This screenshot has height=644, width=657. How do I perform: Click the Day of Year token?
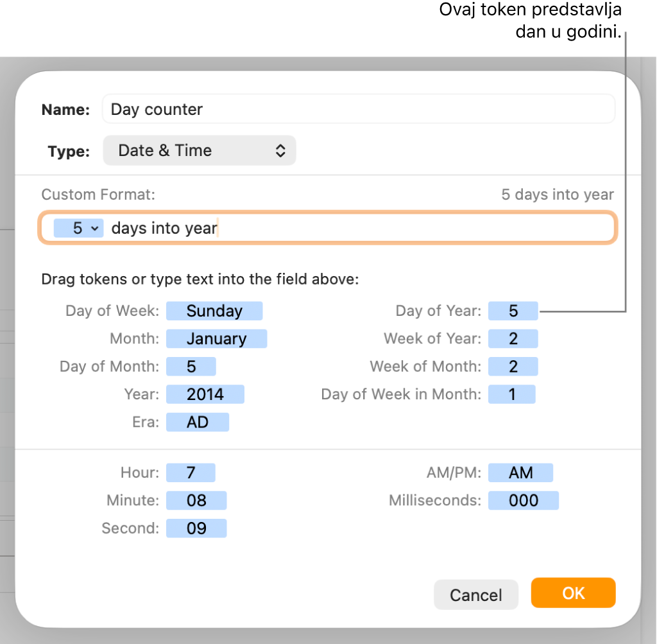tap(513, 311)
